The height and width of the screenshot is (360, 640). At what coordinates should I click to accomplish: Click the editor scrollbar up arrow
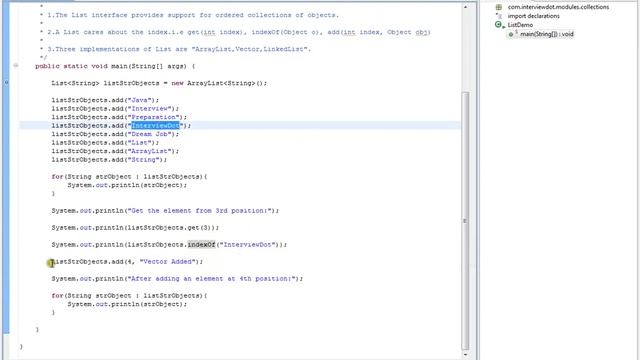(465, 7)
